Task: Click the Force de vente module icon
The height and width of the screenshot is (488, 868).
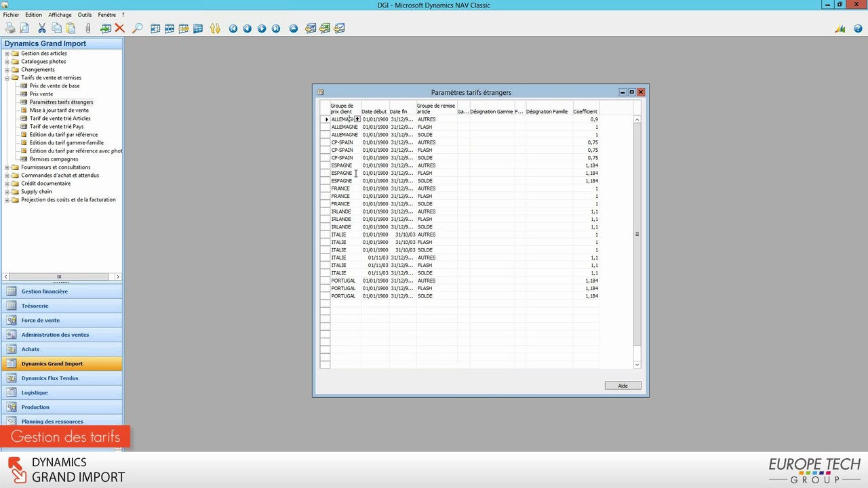Action: click(11, 320)
